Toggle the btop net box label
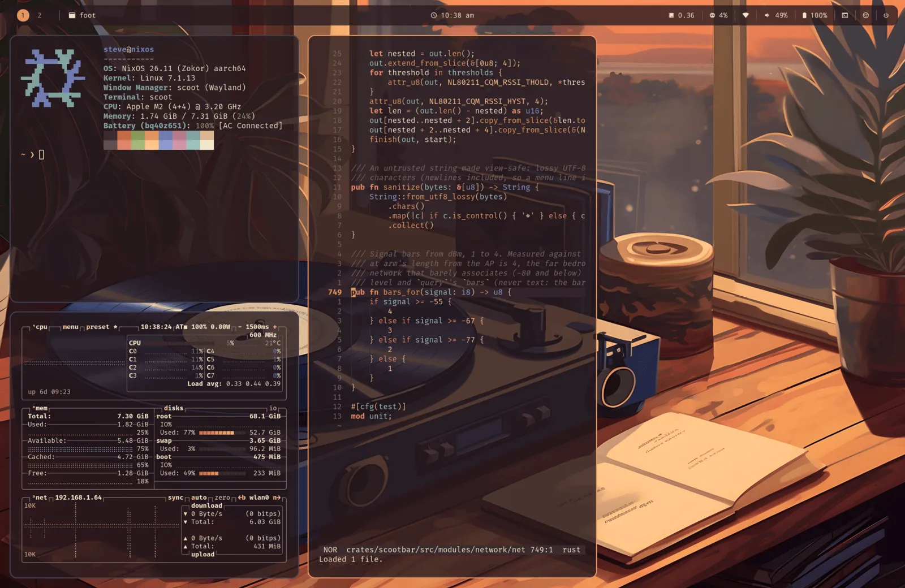The width and height of the screenshot is (905, 588). [40, 498]
